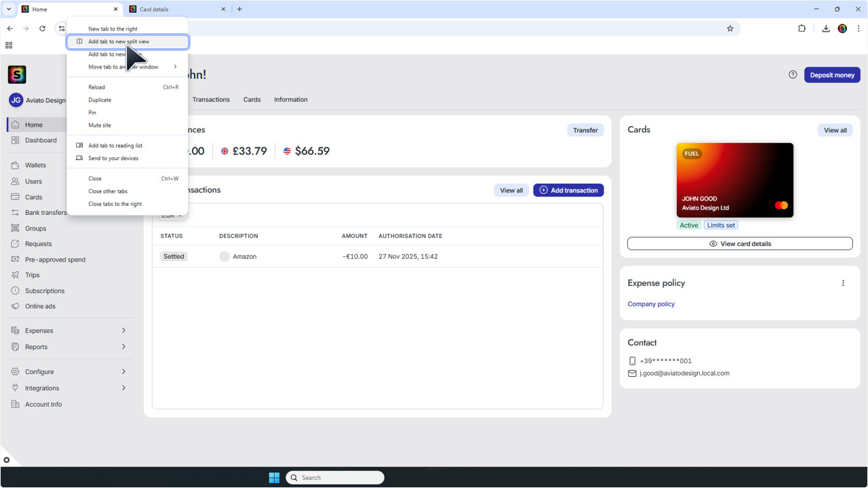Choose Pin in tab context menu
The width and height of the screenshot is (868, 488).
pos(127,113)
